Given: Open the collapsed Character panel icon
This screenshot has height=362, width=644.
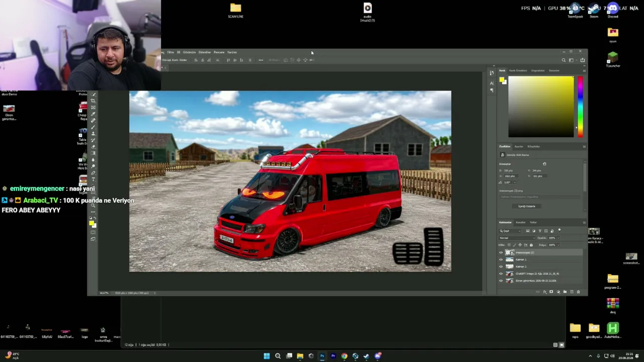Looking at the screenshot, I should pos(492,83).
